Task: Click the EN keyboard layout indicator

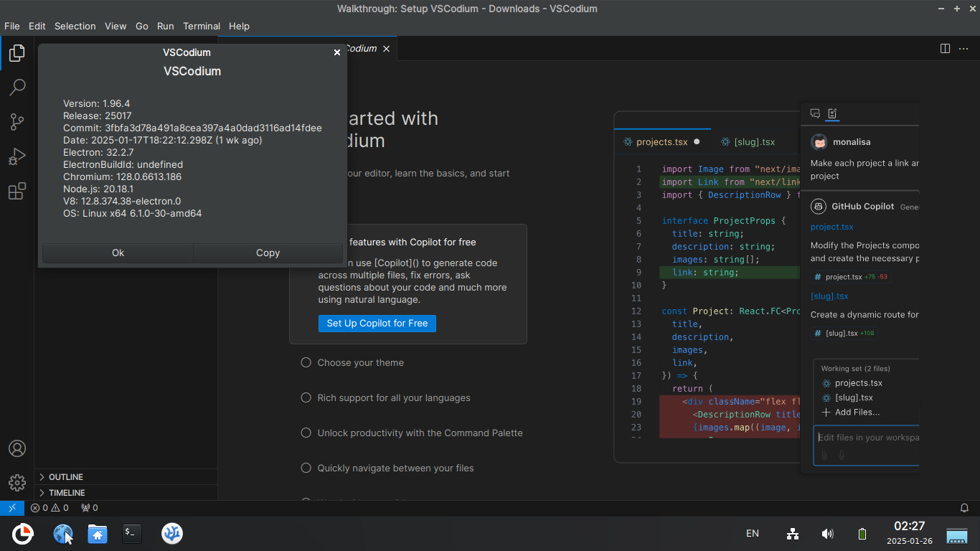Action: pos(753,534)
